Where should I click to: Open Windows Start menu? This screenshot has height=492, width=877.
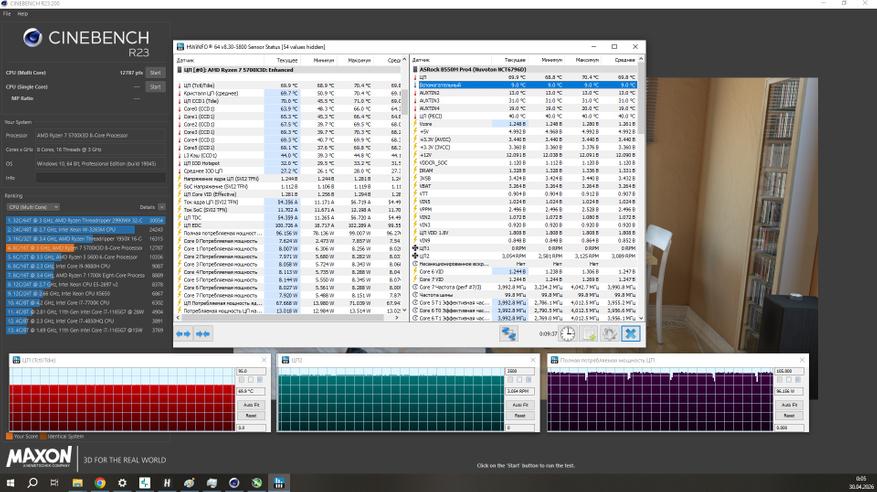tap(10, 482)
